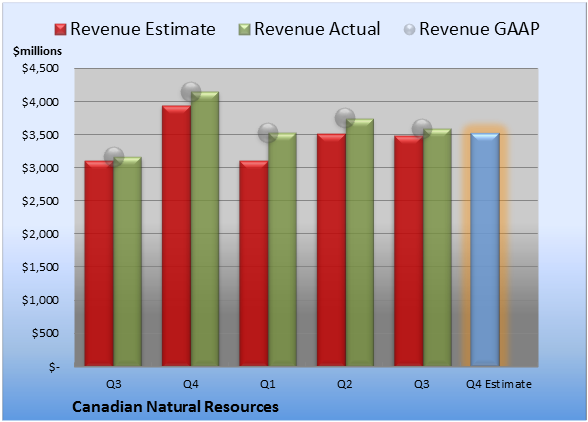Click the GAAP sphere marker above Q4

[x=191, y=92]
